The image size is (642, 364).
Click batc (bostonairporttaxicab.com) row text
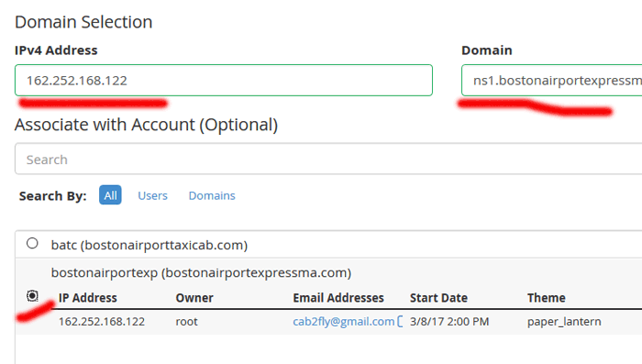149,245
